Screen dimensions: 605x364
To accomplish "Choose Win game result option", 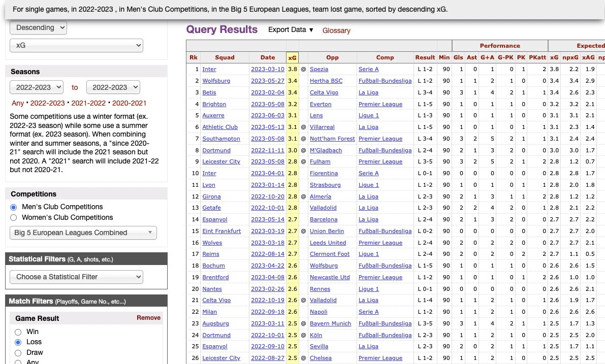I will tap(18, 332).
